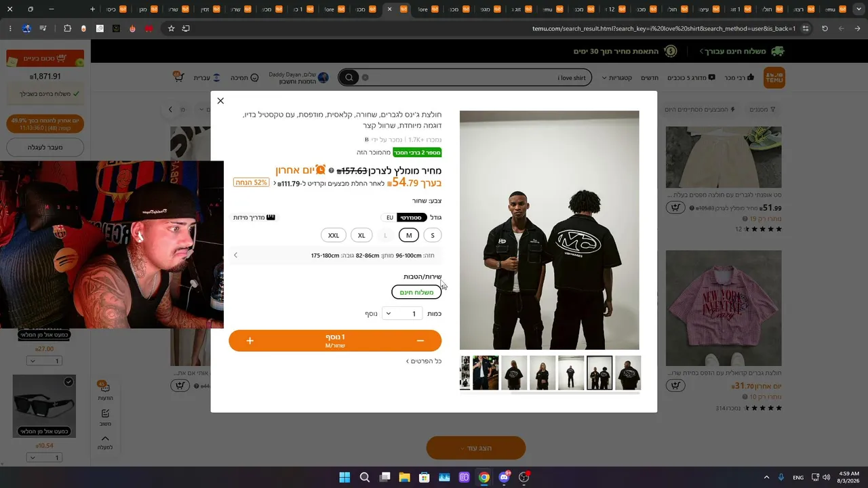Open the quantity dropdown in the dialog
This screenshot has height=488, width=868.
pos(401,314)
